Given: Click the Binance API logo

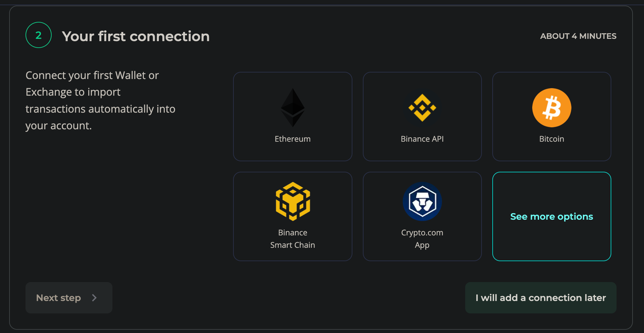Looking at the screenshot, I should [422, 108].
